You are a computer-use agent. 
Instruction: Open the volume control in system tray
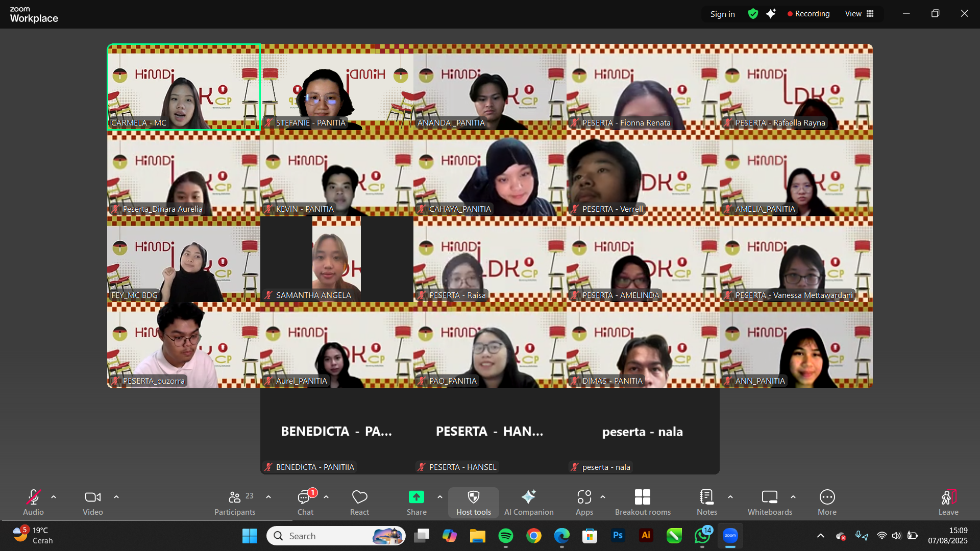(x=897, y=536)
